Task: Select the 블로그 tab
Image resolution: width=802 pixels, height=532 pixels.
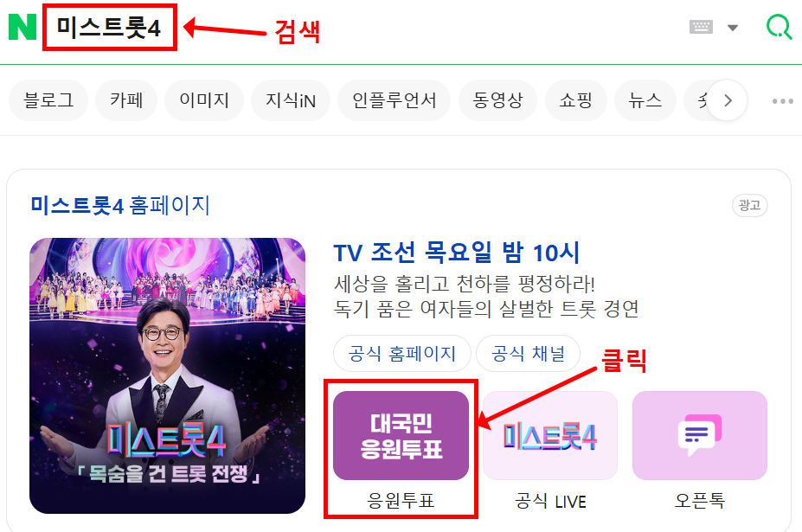Action: [x=48, y=100]
